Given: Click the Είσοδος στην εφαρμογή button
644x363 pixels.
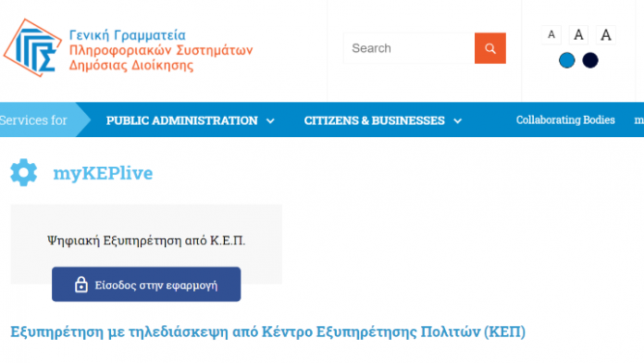Looking at the screenshot, I should pyautogui.click(x=146, y=284).
